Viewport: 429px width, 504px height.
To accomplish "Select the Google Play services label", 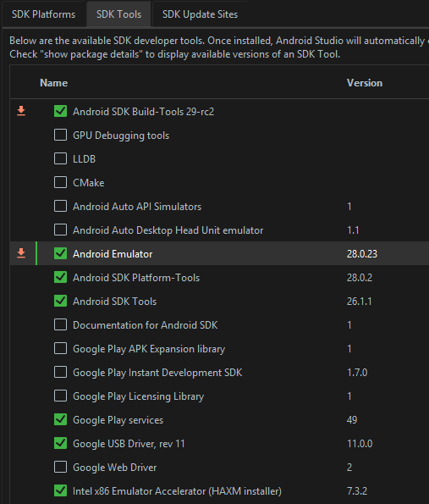I will [x=118, y=420].
